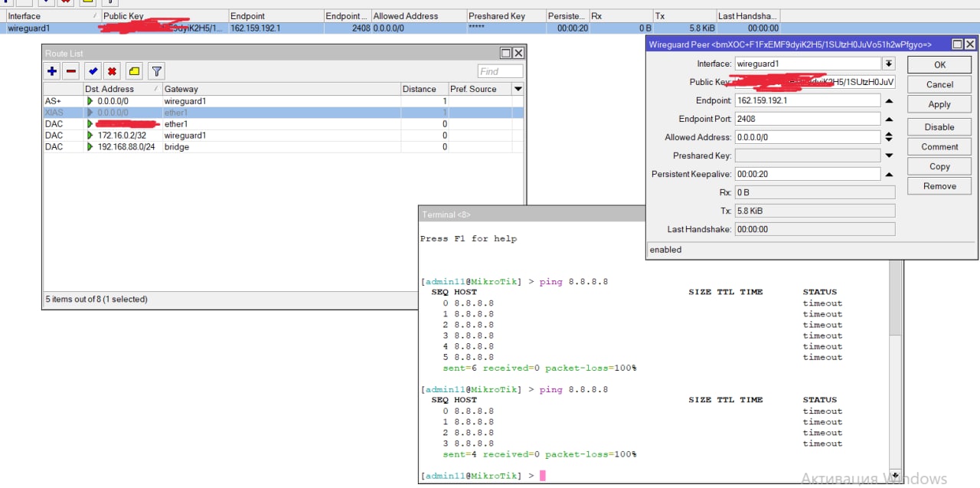This screenshot has width=980, height=488.
Task: Sort peers by Interface column header
Action: [x=53, y=16]
